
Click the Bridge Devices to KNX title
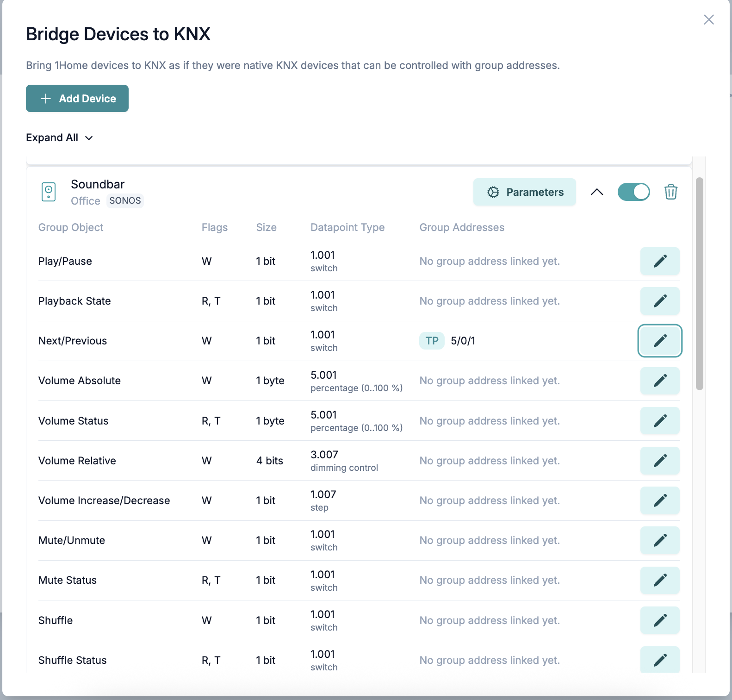[118, 34]
